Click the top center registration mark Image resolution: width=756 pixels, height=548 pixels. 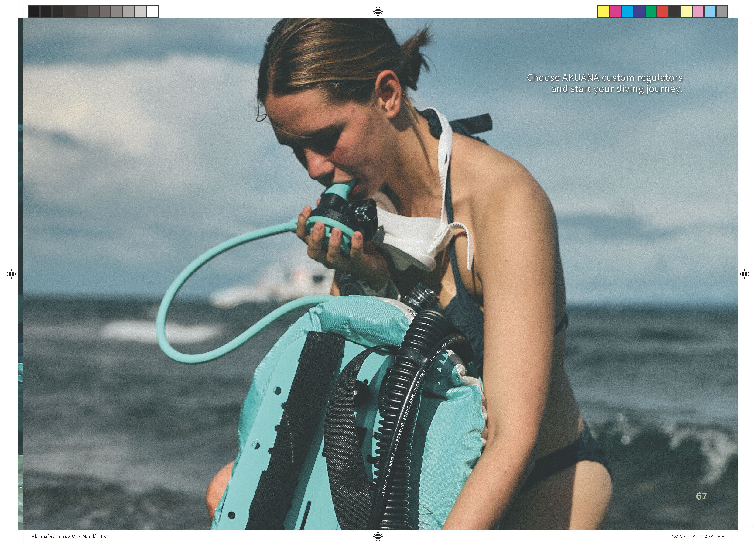(x=378, y=11)
